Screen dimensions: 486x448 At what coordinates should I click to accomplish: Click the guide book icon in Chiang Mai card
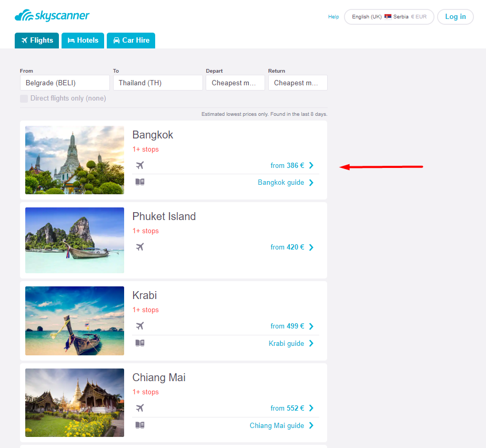(x=140, y=425)
